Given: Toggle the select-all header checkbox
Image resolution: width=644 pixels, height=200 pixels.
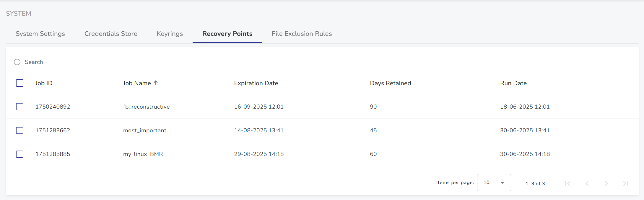Looking at the screenshot, I should click(20, 83).
